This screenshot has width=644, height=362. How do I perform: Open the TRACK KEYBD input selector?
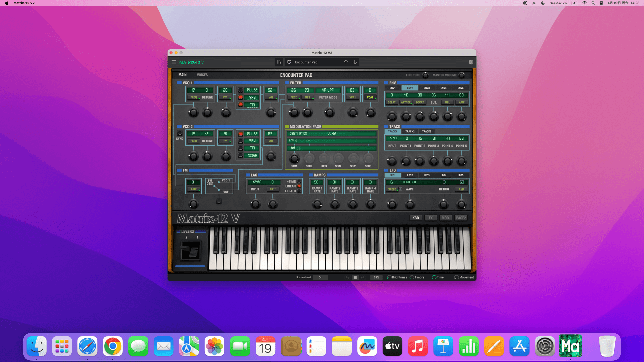click(394, 138)
